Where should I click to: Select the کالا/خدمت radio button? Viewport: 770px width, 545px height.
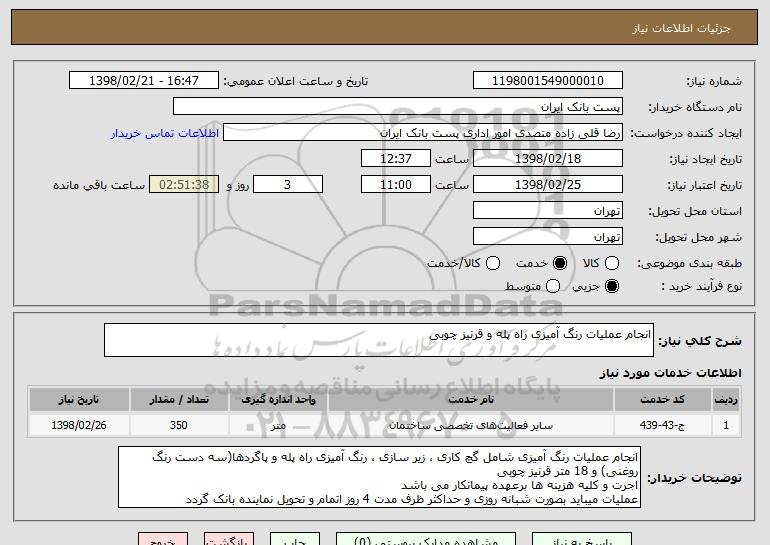point(493,263)
